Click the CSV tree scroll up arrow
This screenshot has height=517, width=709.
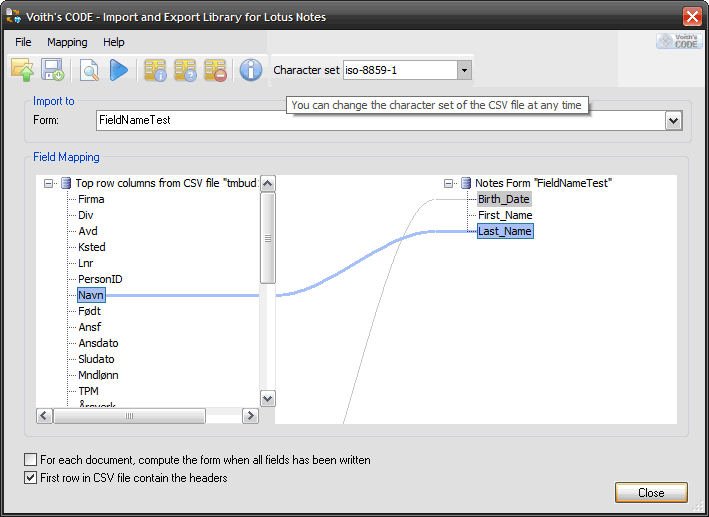(x=268, y=184)
